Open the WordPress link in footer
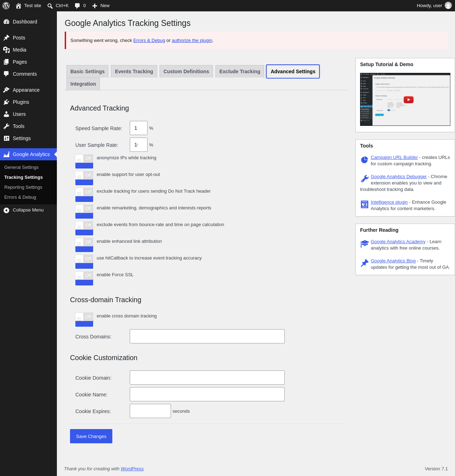Screen dimensions: 455x476 pos(132,469)
